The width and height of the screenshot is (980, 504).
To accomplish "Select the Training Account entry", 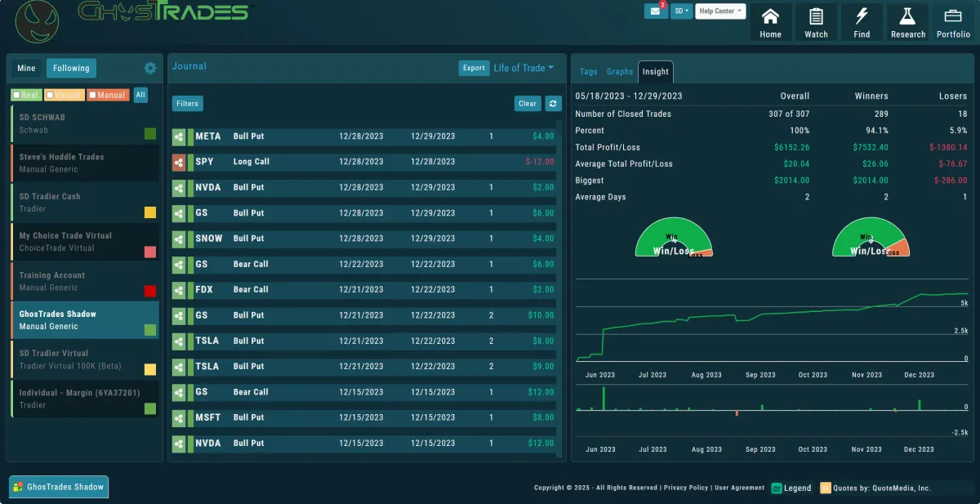I will (x=85, y=281).
